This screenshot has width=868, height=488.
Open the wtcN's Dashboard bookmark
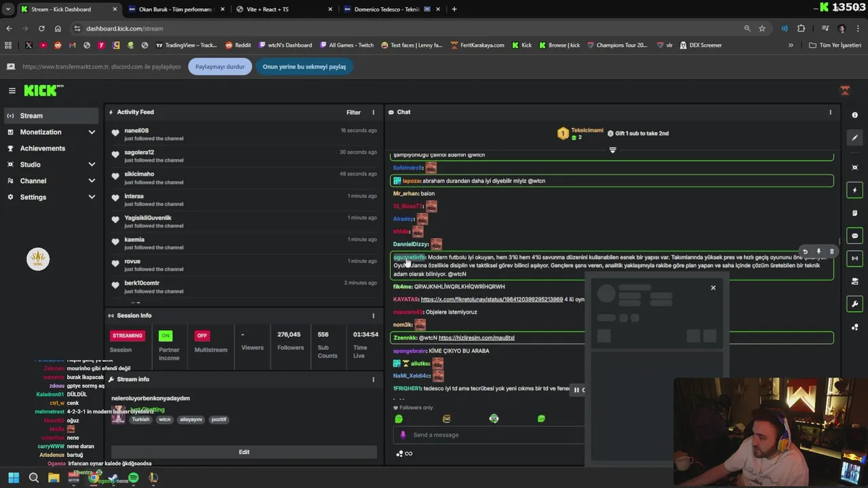click(285, 45)
